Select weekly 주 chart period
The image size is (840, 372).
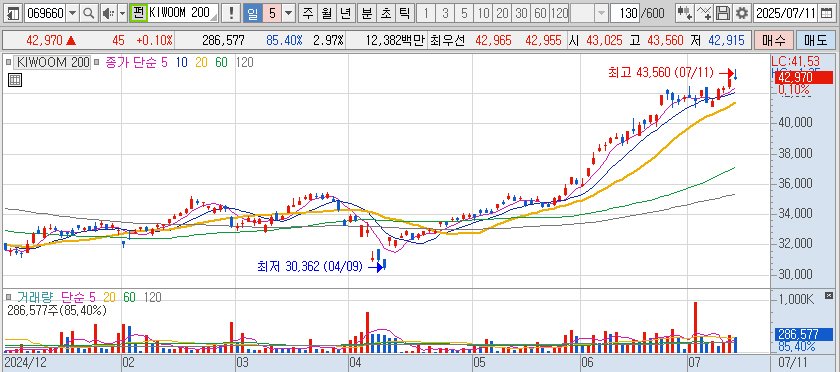coord(308,12)
